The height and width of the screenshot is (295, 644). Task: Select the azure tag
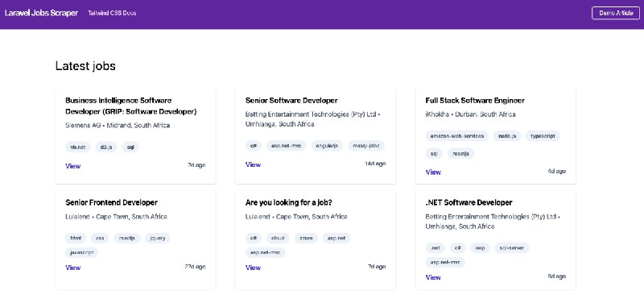point(306,239)
